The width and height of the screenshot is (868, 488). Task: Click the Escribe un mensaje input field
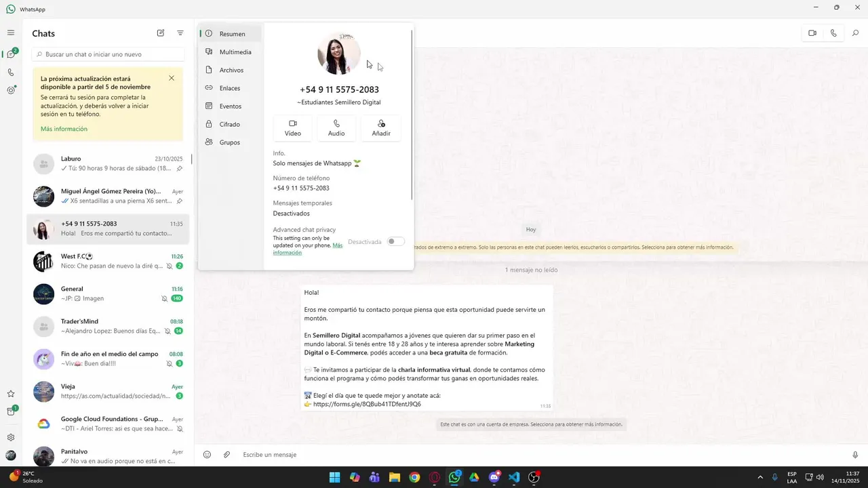click(x=542, y=455)
